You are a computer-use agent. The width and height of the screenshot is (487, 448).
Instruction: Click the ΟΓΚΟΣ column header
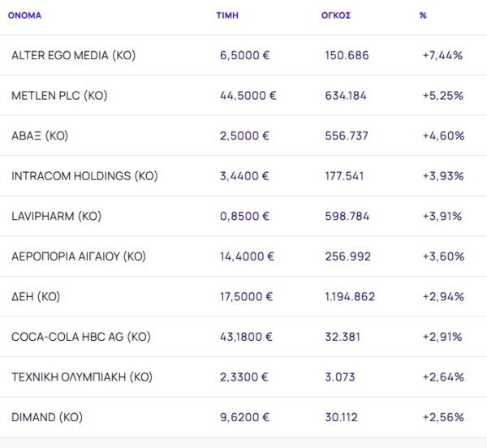[x=336, y=15]
